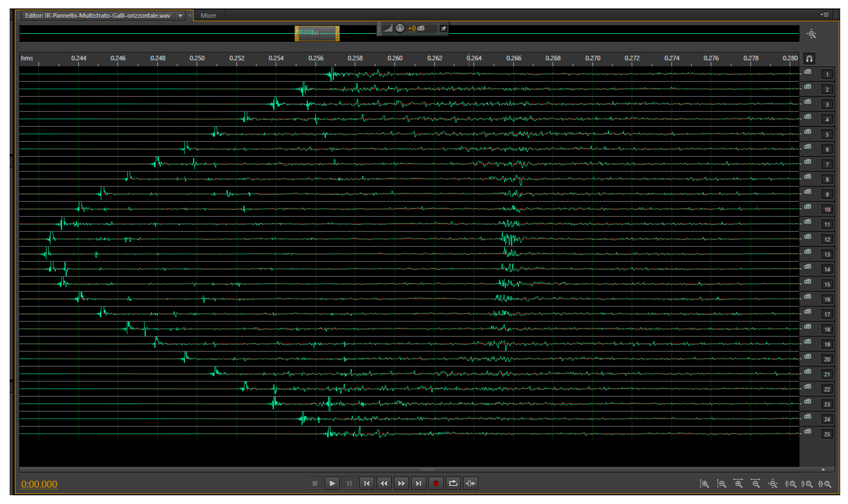Image resolution: width=848 pixels, height=504 pixels.
Task: Select the Editor IR-Pannello-Multistrato tab
Action: click(x=98, y=15)
